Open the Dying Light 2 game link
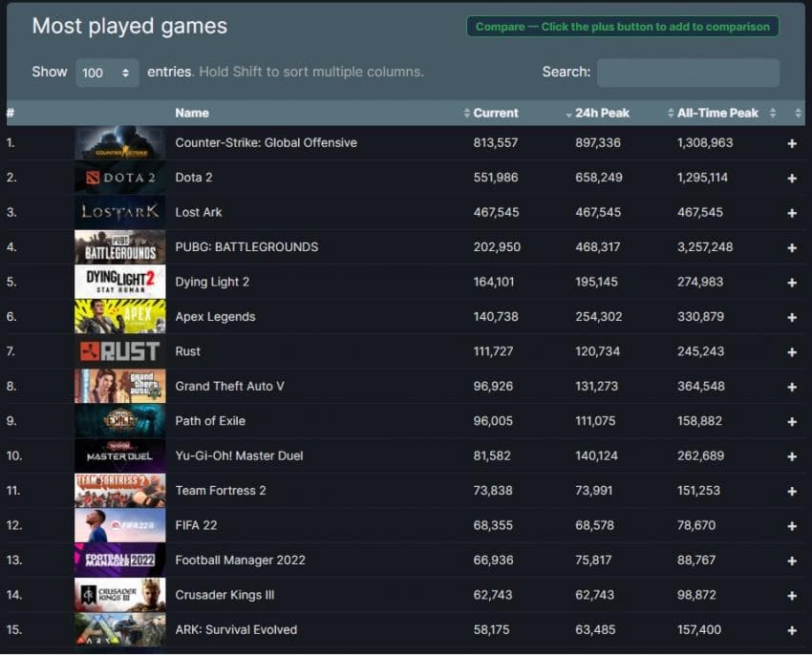This screenshot has width=812, height=655. point(212,283)
